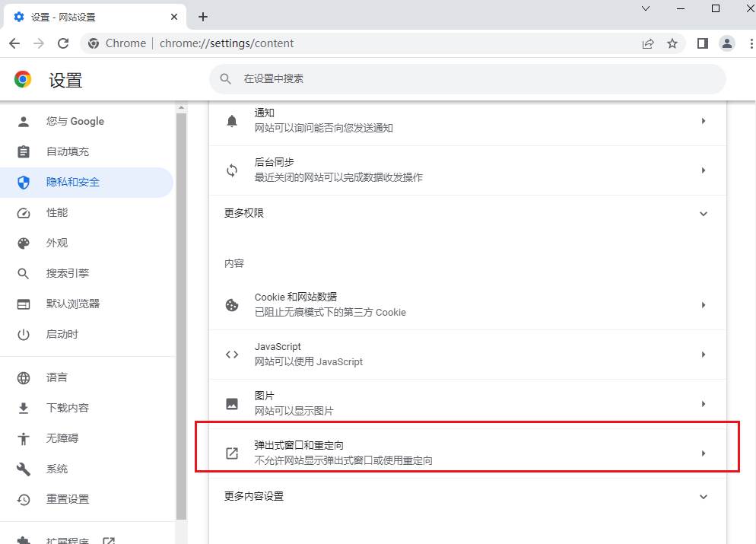Click the search magnifier icon in settings

click(226, 78)
